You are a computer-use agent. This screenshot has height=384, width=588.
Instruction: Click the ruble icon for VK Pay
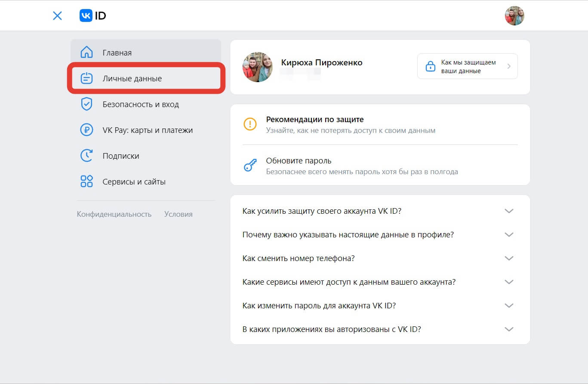[86, 130]
